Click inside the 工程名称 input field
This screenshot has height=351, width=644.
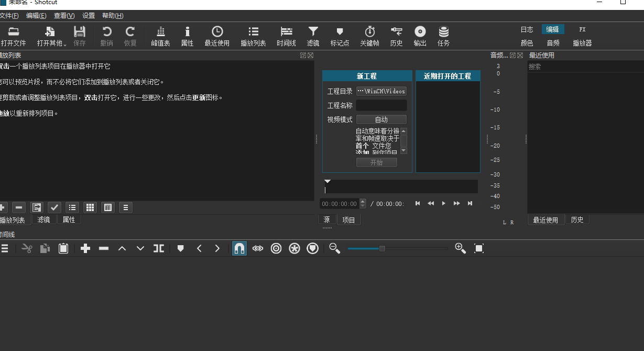(x=381, y=105)
